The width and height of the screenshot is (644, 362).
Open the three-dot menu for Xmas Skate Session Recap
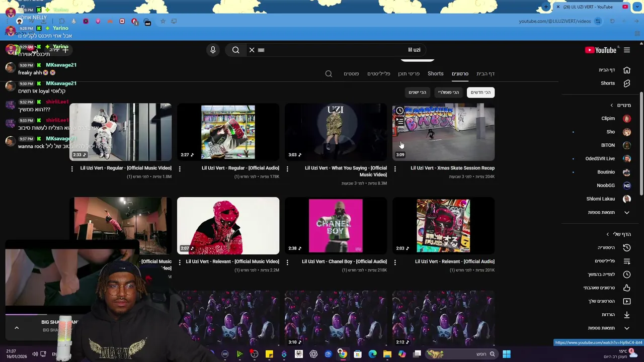click(x=395, y=169)
